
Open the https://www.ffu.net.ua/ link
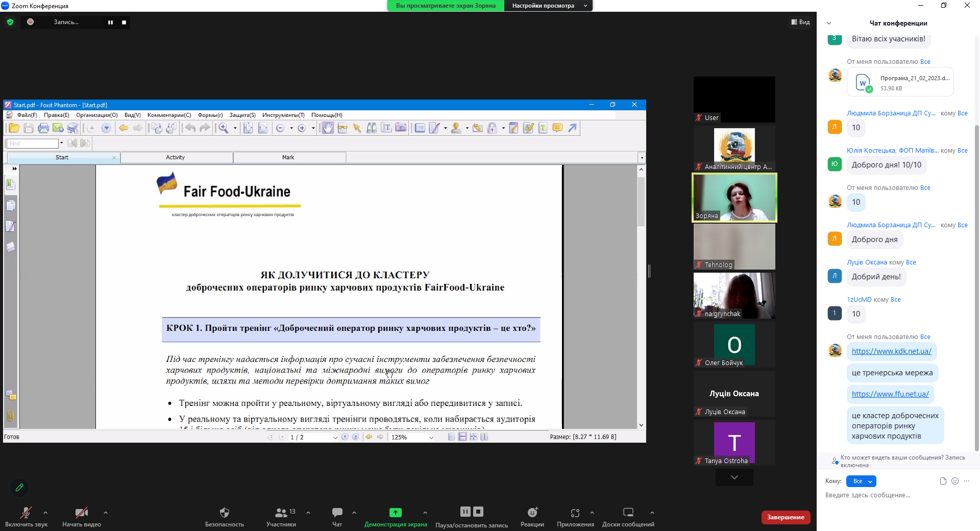890,394
